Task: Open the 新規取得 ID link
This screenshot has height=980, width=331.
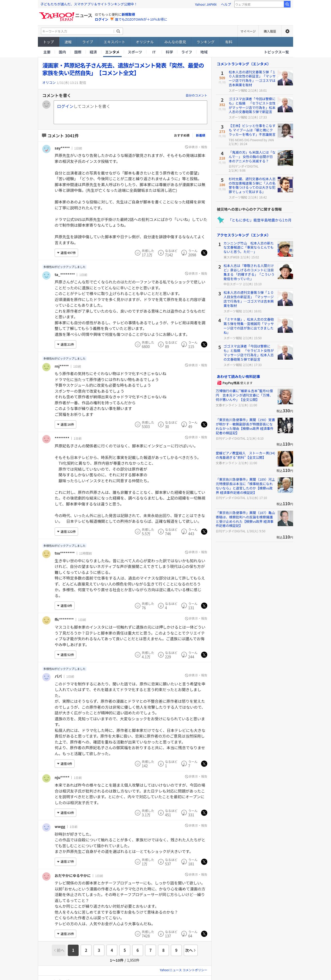Action: coord(128,14)
